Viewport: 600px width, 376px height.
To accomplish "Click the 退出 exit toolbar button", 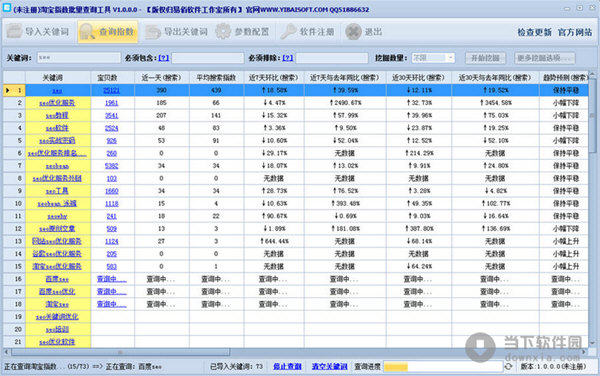I will point(364,32).
